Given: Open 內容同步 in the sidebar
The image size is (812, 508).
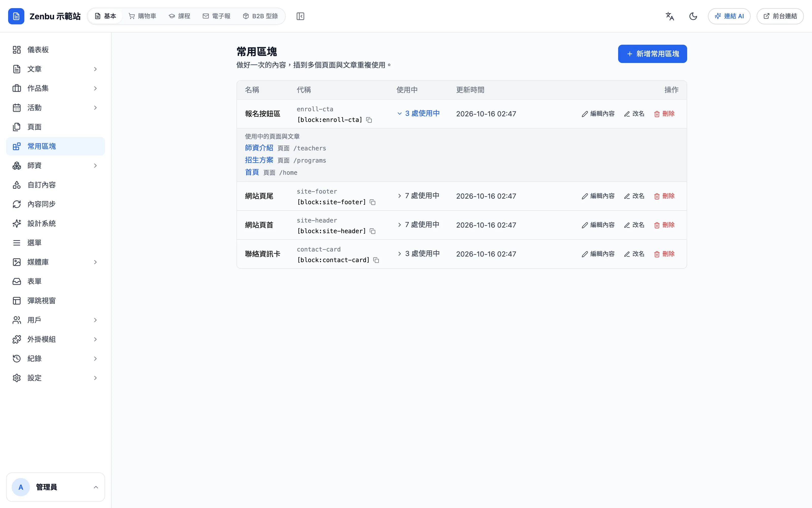Looking at the screenshot, I should pos(56,204).
